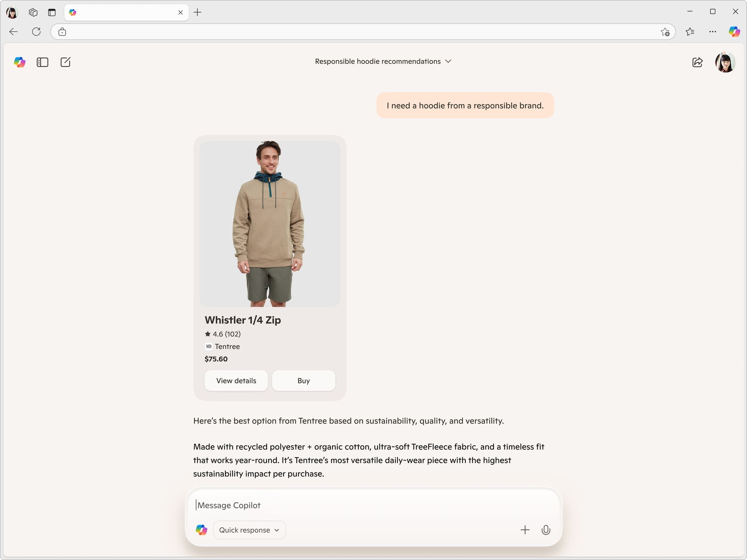This screenshot has width=747, height=560.
Task: Open the Edge Copilot sidebar icon
Action: click(x=734, y=32)
